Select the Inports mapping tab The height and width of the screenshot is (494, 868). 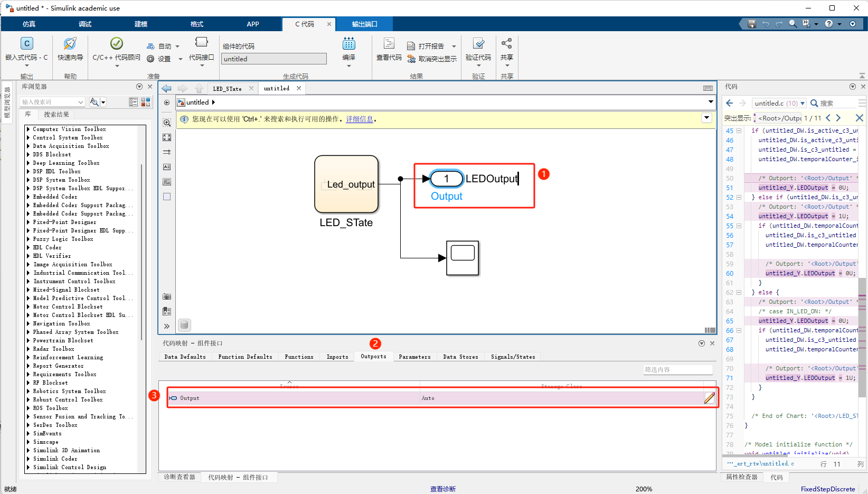click(x=337, y=357)
